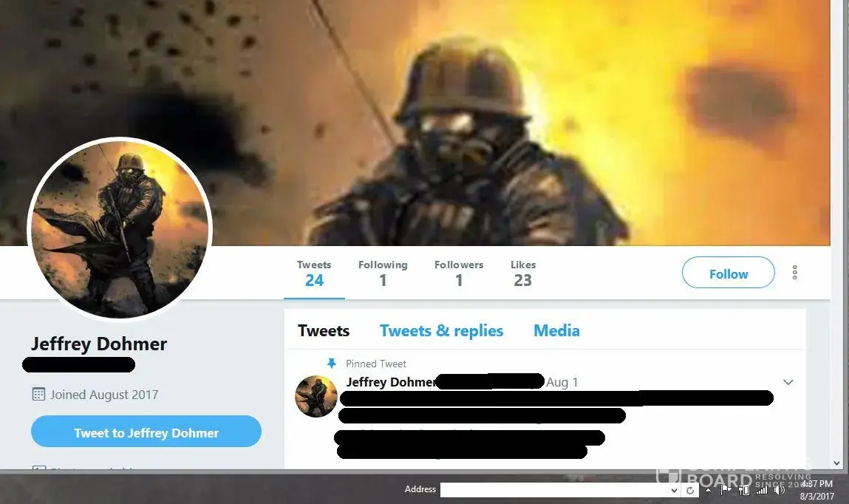Click the volume speaker tray icon
Viewport: 849px width, 504px height.
[x=779, y=490]
